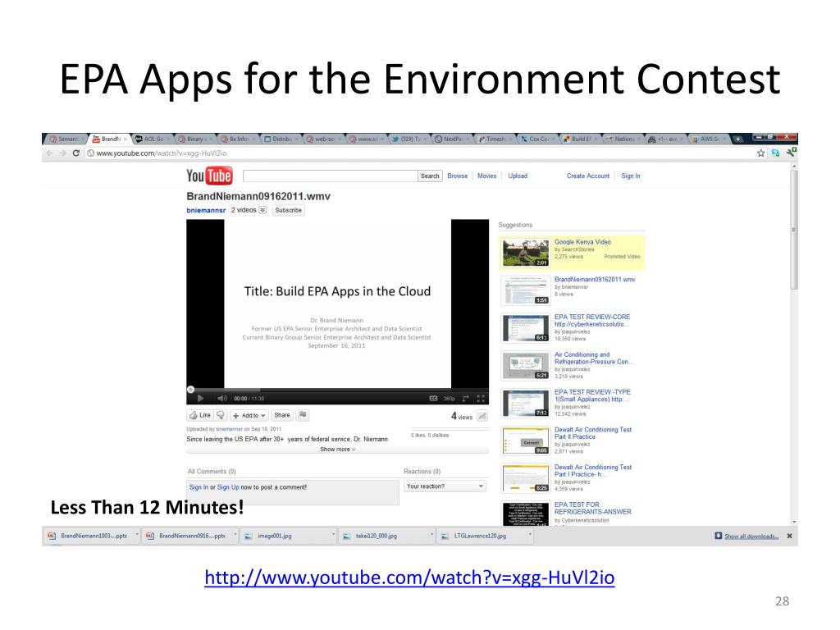The width and height of the screenshot is (840, 630).
Task: Open BrandNiemann09162011.wmv suggested video
Action: point(595,280)
